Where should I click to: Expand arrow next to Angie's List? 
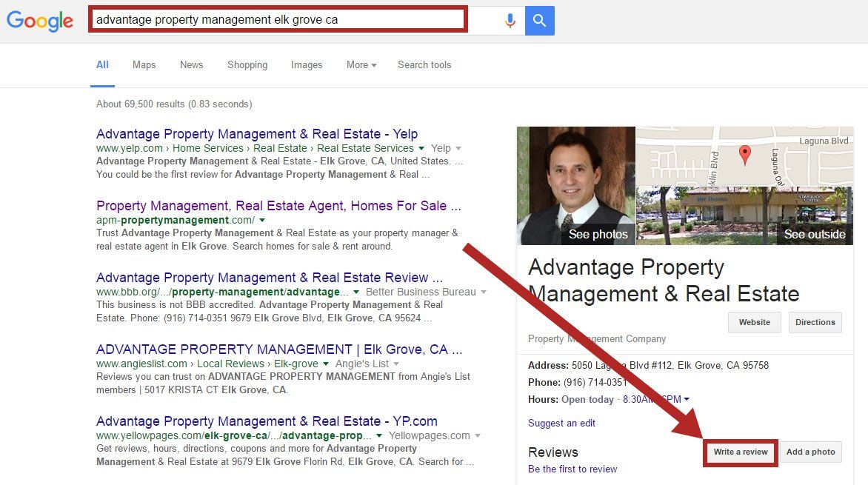click(396, 364)
